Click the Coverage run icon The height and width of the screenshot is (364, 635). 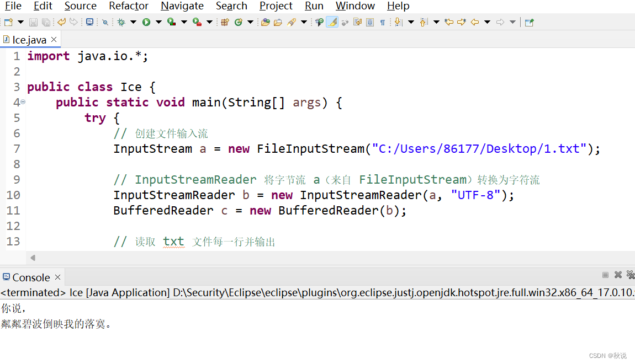click(x=171, y=22)
